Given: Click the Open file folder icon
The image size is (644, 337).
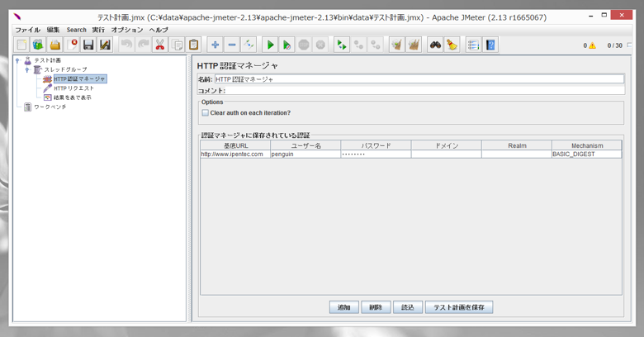Looking at the screenshot, I should tap(55, 45).
